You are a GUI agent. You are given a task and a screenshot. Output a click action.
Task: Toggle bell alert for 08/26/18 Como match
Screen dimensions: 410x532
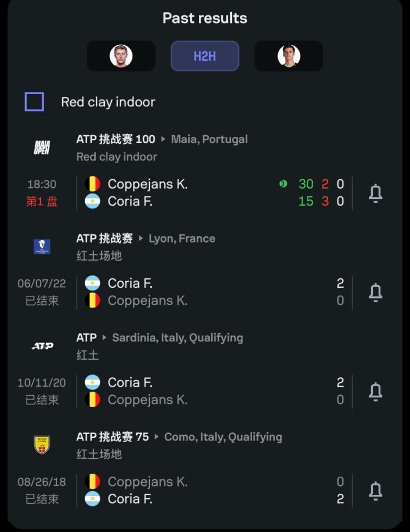tap(375, 491)
